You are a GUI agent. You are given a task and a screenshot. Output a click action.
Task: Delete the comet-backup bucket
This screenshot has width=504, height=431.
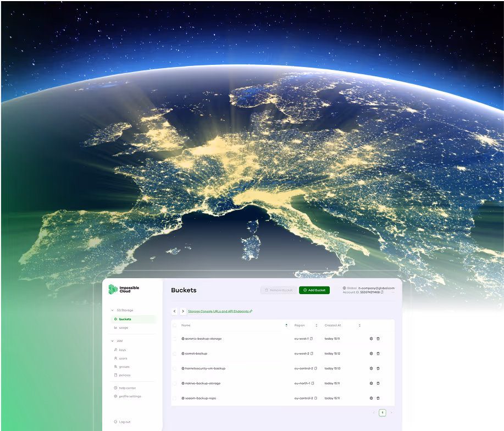(x=378, y=353)
